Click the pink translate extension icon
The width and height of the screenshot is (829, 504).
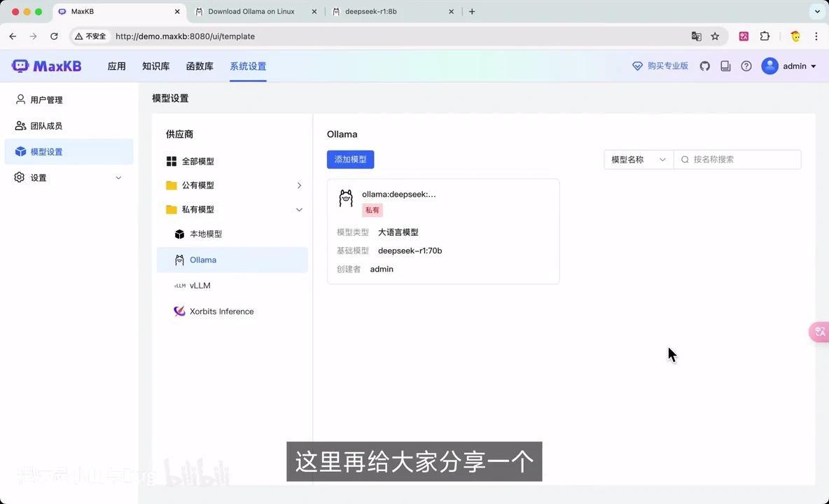coord(744,36)
